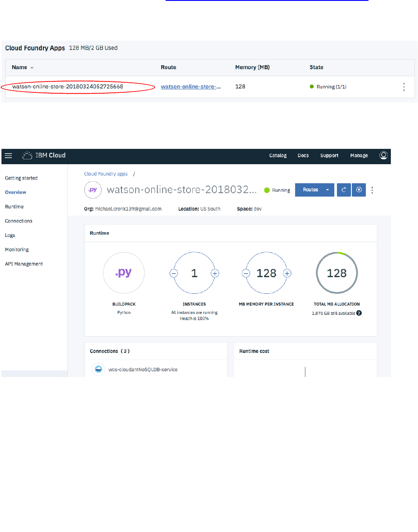Open API Management in the sidebar

pyautogui.click(x=24, y=264)
